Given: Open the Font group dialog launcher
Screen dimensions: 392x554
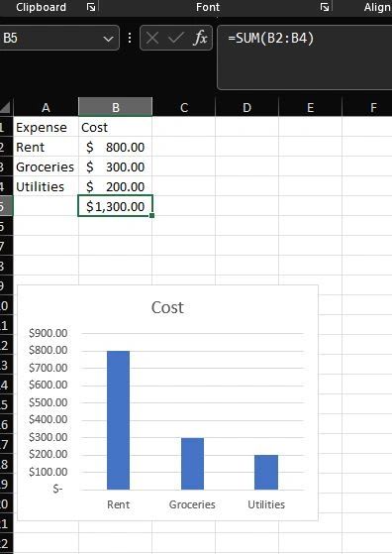Looking at the screenshot, I should (x=325, y=7).
